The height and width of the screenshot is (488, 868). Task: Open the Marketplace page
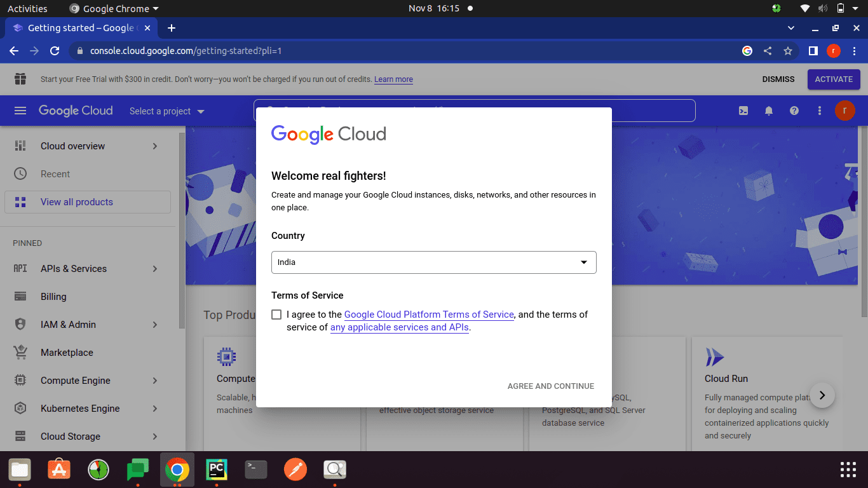(x=66, y=352)
